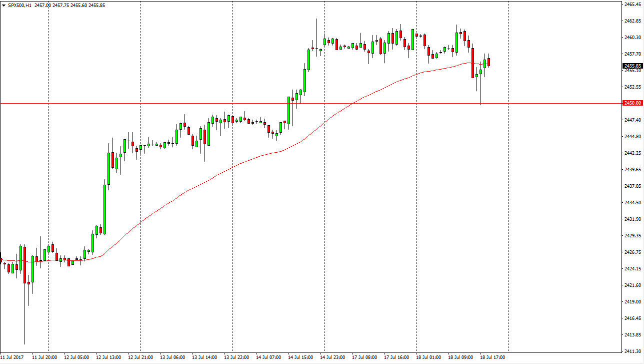Click the 11 Jul 2017 date label
This screenshot has width=644, height=364.
13,357
